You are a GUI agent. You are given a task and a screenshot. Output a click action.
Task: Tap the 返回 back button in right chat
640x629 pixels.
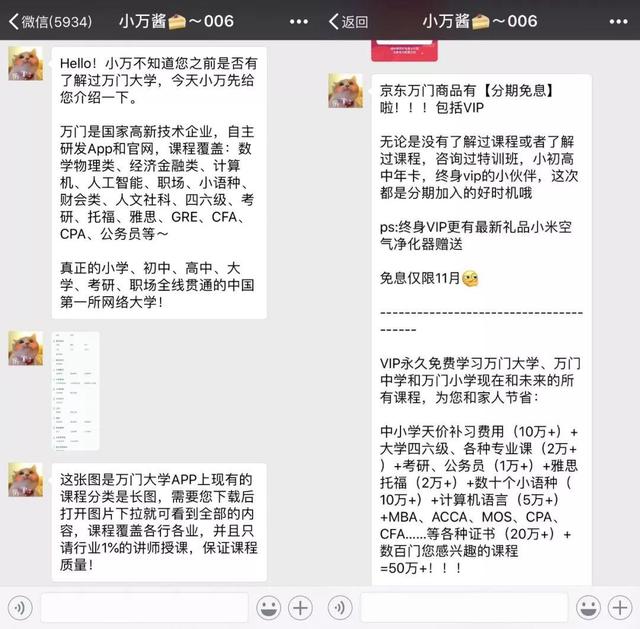pos(348,21)
